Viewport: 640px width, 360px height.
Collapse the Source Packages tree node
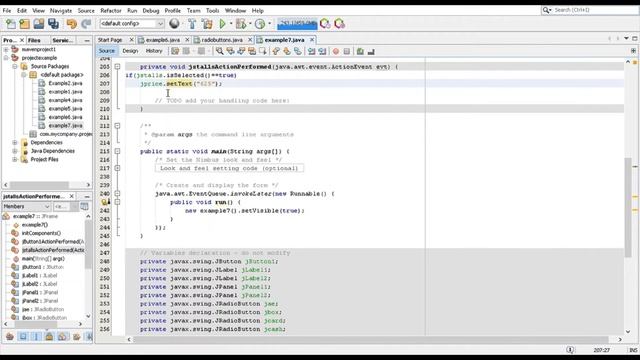(x=15, y=66)
